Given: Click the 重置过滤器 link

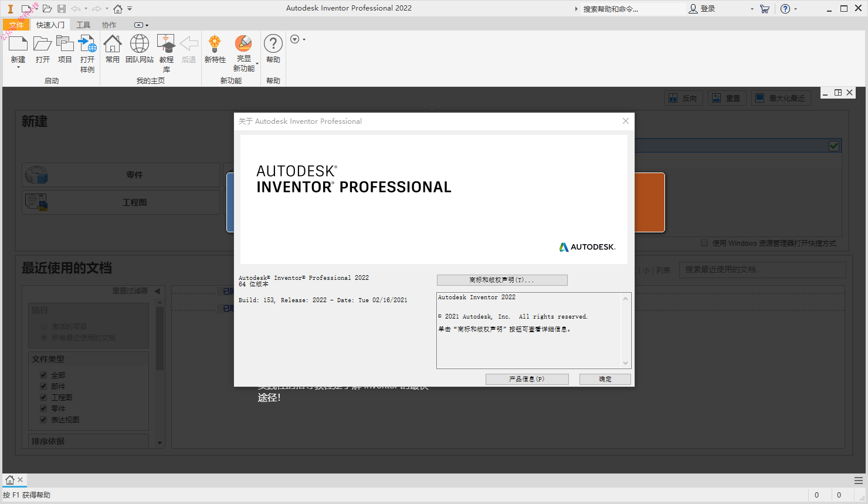Looking at the screenshot, I should 130,291.
